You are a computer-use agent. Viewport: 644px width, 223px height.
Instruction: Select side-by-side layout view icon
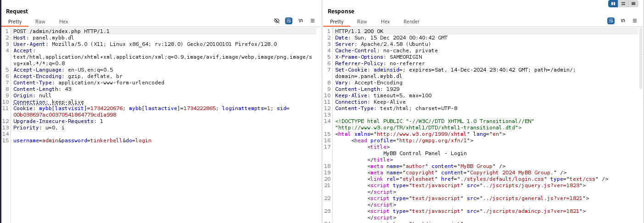[x=613, y=4]
